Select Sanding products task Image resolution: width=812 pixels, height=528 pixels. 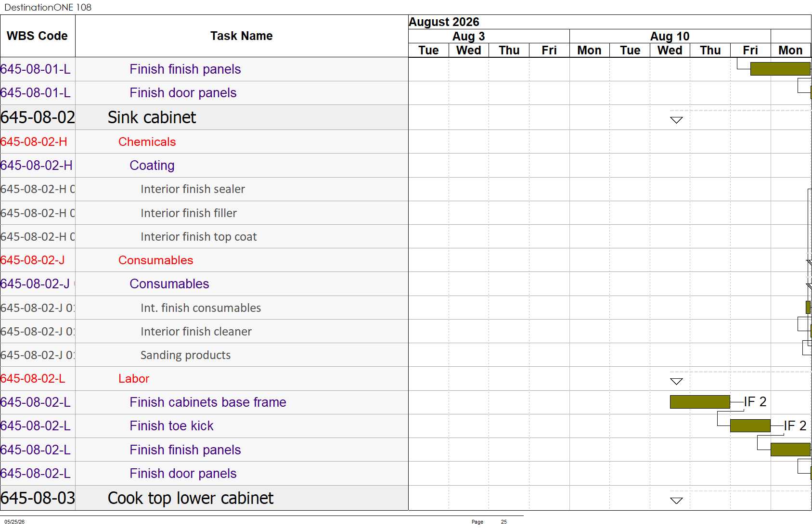(185, 355)
